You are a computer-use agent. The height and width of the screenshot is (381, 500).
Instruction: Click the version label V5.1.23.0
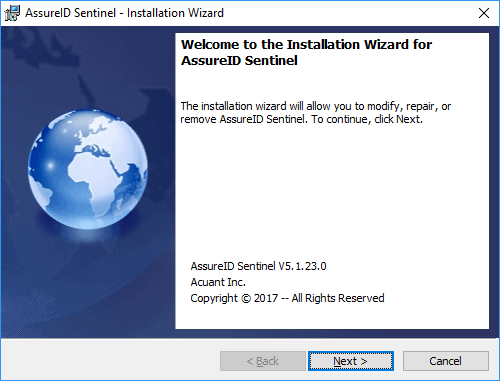[x=302, y=266]
